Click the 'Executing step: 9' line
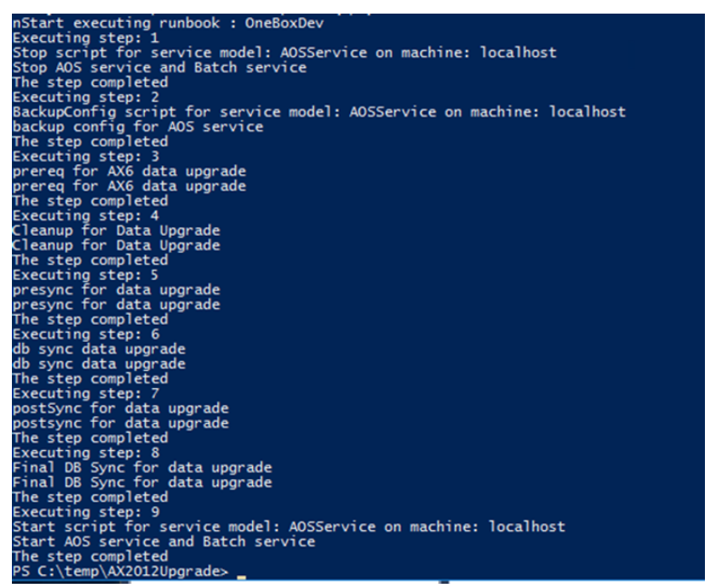The image size is (716, 588). point(86,512)
